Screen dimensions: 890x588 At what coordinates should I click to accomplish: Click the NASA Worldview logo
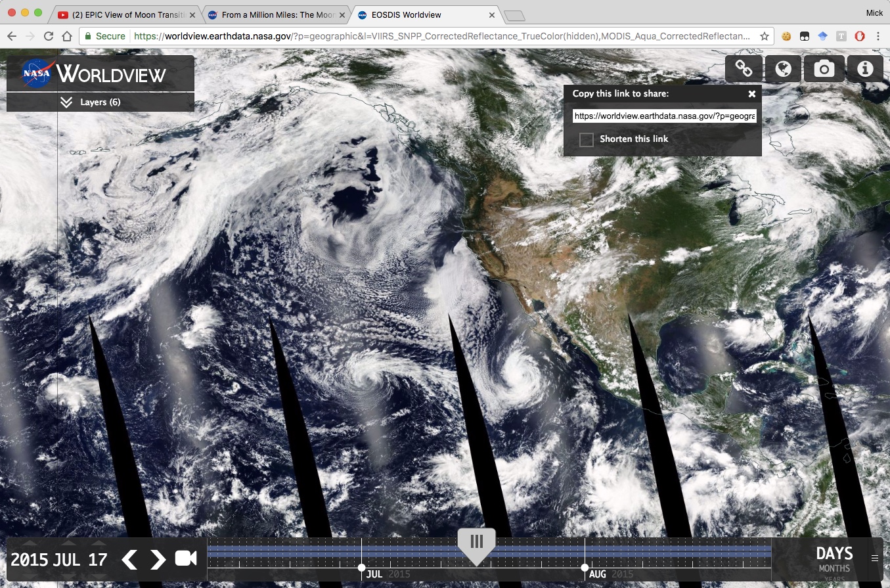100,74
